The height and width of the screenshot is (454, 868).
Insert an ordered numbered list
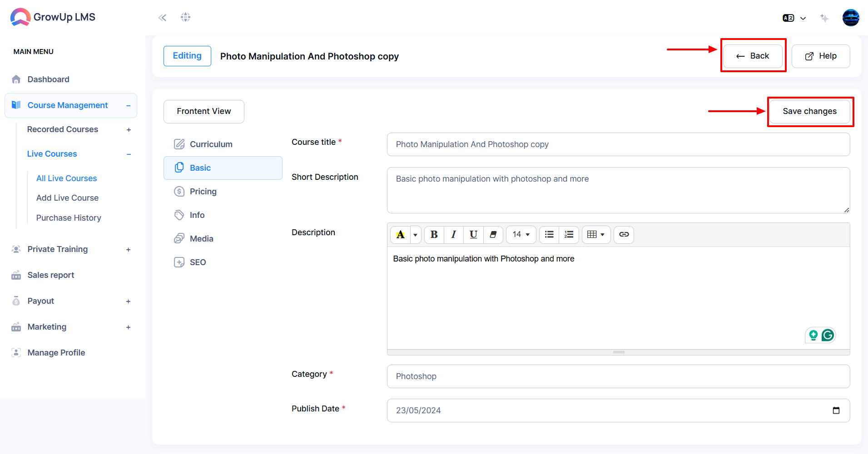569,235
